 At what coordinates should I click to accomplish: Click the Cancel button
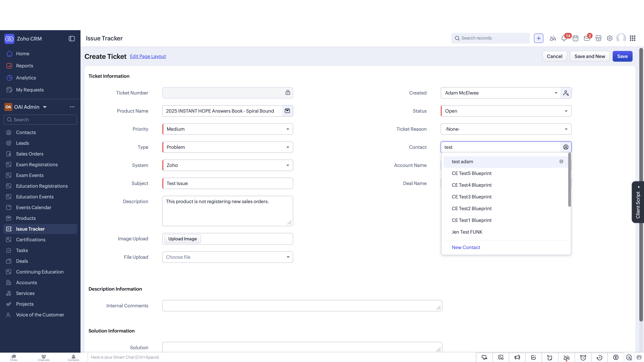point(554,56)
